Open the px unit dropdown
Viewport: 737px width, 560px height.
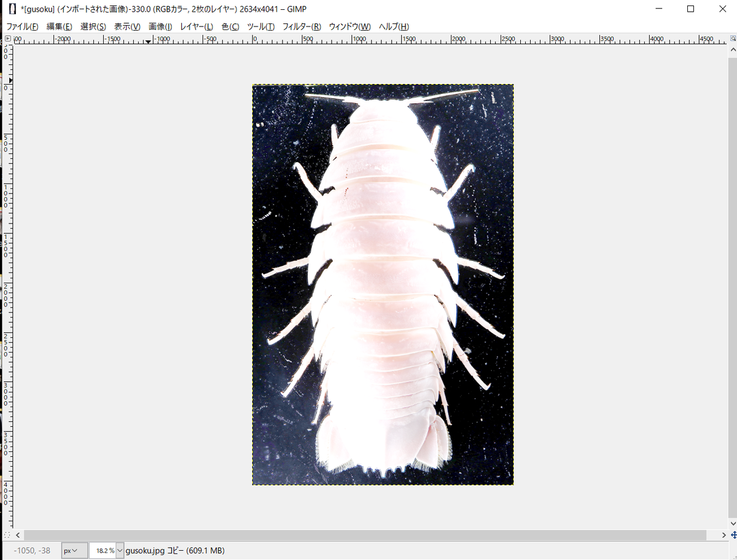click(x=74, y=551)
